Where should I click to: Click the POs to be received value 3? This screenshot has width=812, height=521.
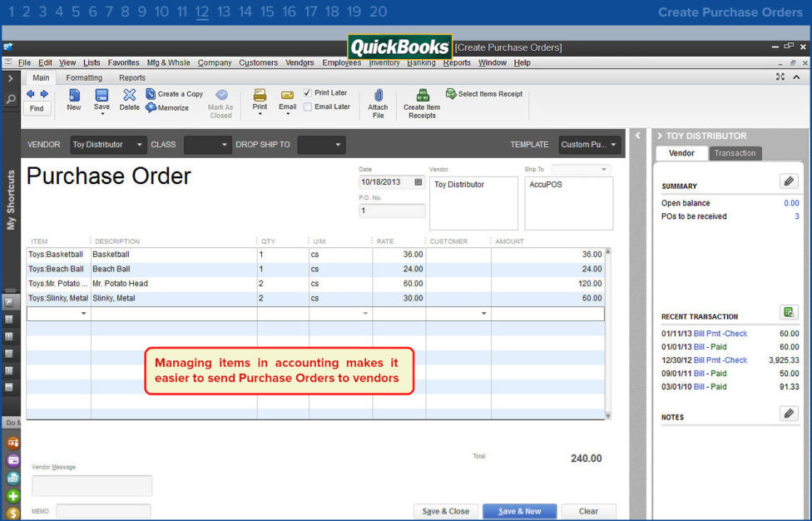pos(797,216)
